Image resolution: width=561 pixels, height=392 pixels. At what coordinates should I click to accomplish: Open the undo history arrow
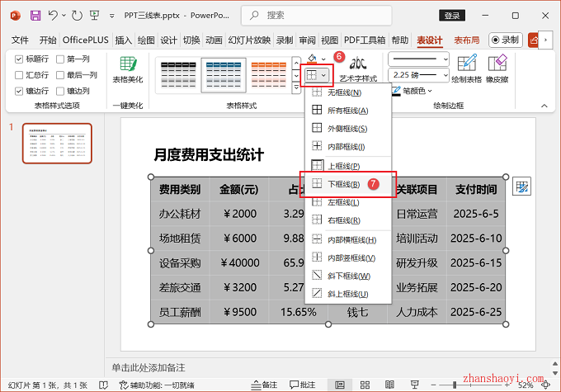pos(64,15)
